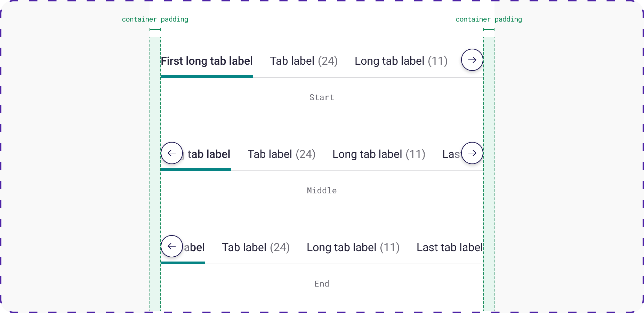Select the partially visible 'Last' tab in Middle example

(452, 154)
